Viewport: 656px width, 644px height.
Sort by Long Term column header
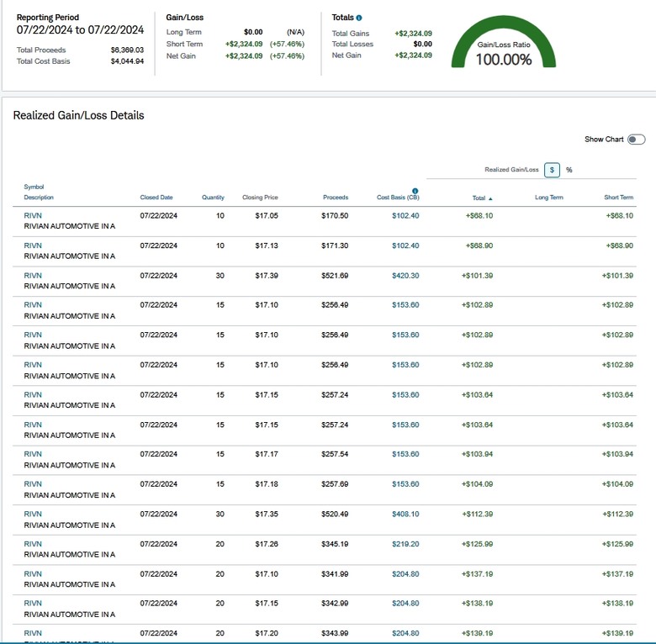pyautogui.click(x=549, y=198)
